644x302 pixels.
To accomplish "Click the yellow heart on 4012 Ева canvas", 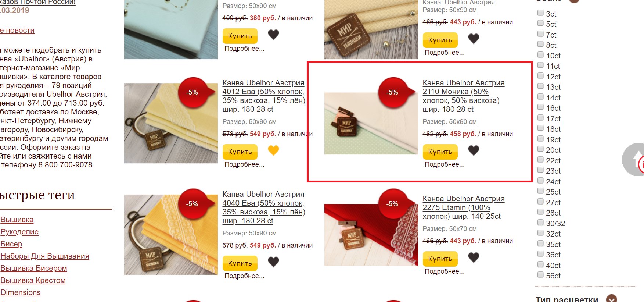I will [x=273, y=150].
